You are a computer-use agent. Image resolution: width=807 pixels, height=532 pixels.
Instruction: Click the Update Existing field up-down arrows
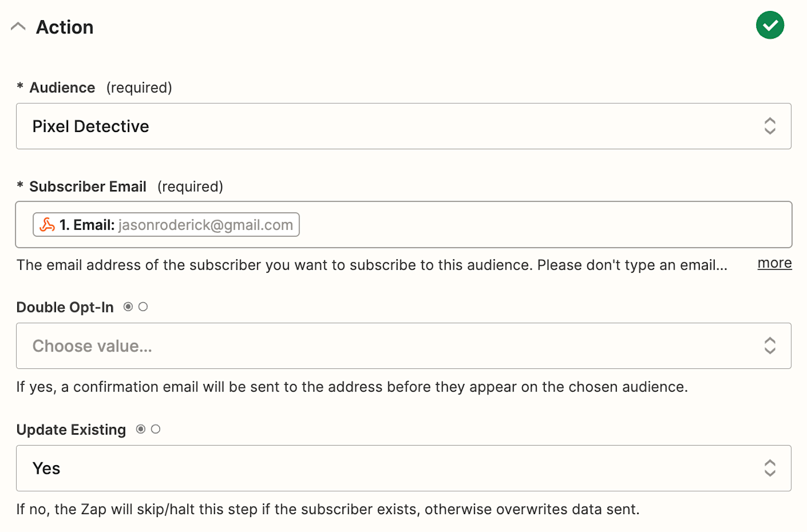tap(770, 468)
